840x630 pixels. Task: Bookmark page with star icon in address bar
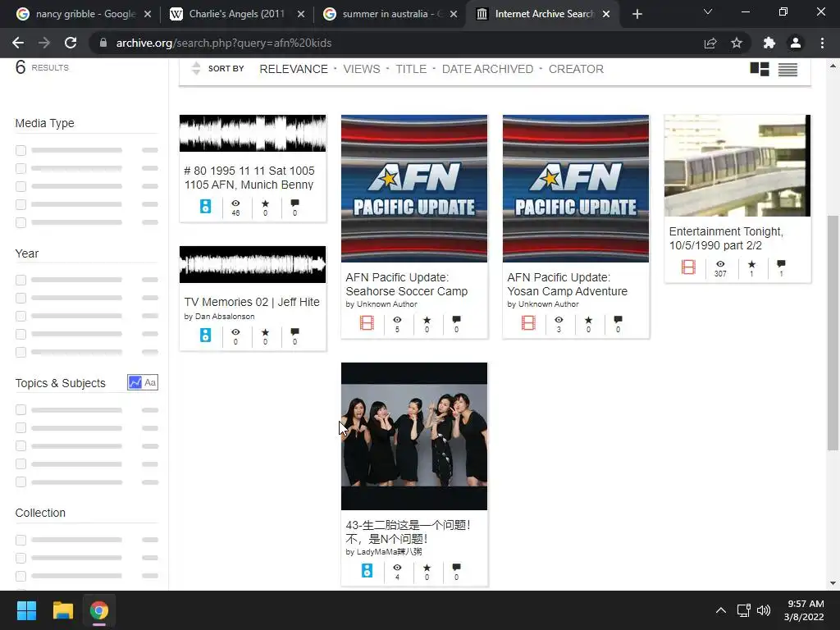pyautogui.click(x=737, y=43)
